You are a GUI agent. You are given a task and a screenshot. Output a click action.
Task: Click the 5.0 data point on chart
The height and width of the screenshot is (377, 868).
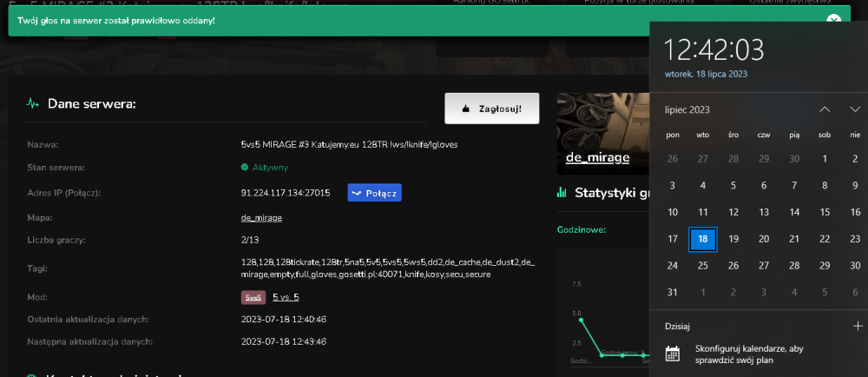(581, 320)
